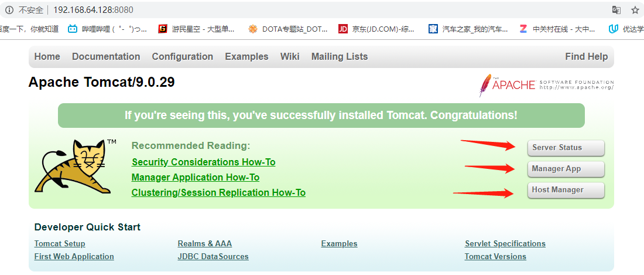Image resolution: width=644 pixels, height=275 pixels.
Task: Click the Apache Software Foundation logo
Action: [546, 85]
